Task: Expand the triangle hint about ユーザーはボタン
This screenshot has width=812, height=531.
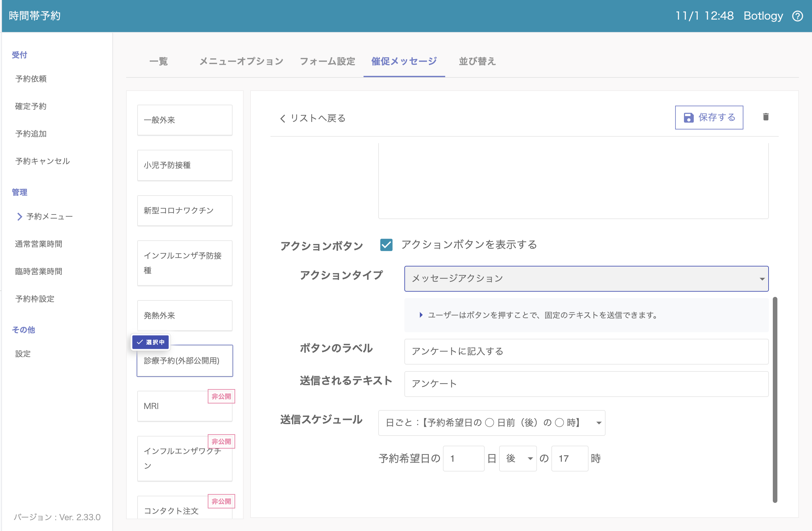Action: click(x=421, y=315)
